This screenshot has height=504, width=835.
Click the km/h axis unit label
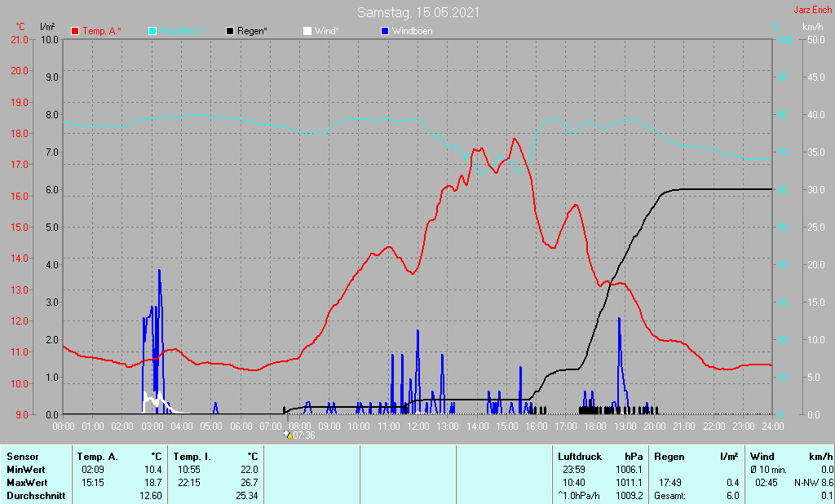tap(812, 27)
